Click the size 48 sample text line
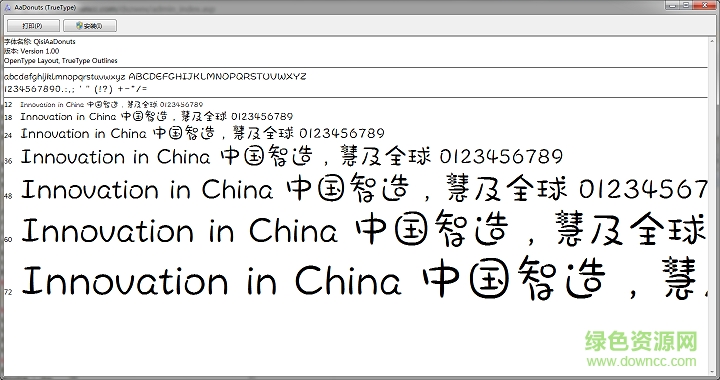The width and height of the screenshot is (720, 380). 364,190
